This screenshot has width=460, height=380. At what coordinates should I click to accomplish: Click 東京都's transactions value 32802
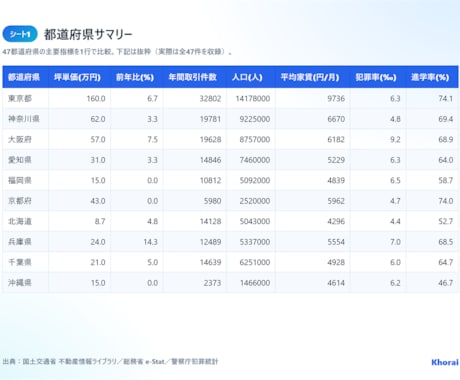pos(210,98)
